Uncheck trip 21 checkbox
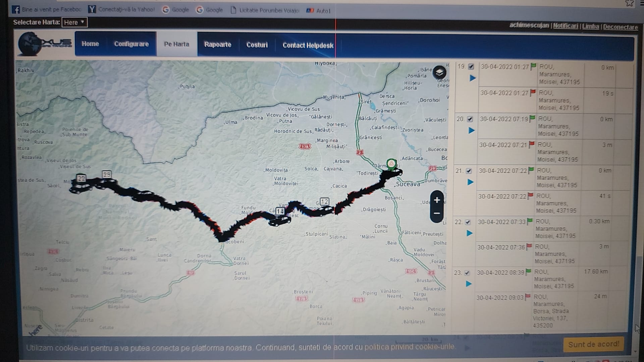644x362 pixels. (x=469, y=171)
